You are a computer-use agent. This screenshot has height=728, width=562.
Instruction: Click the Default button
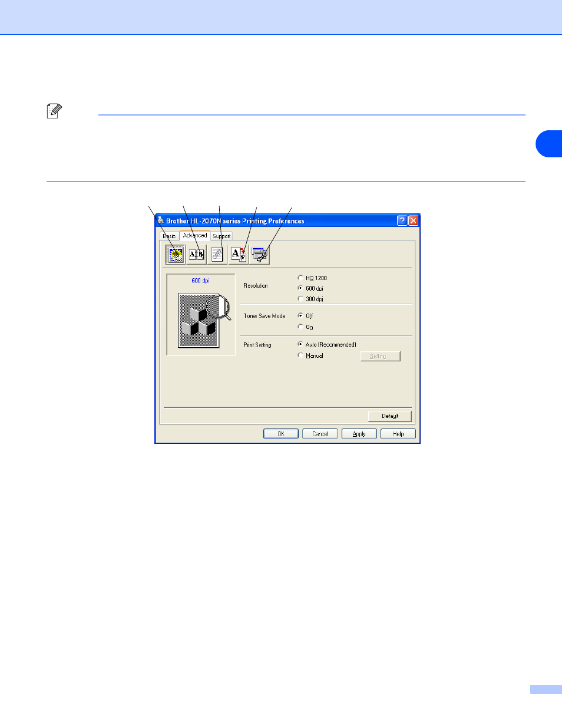(x=390, y=416)
